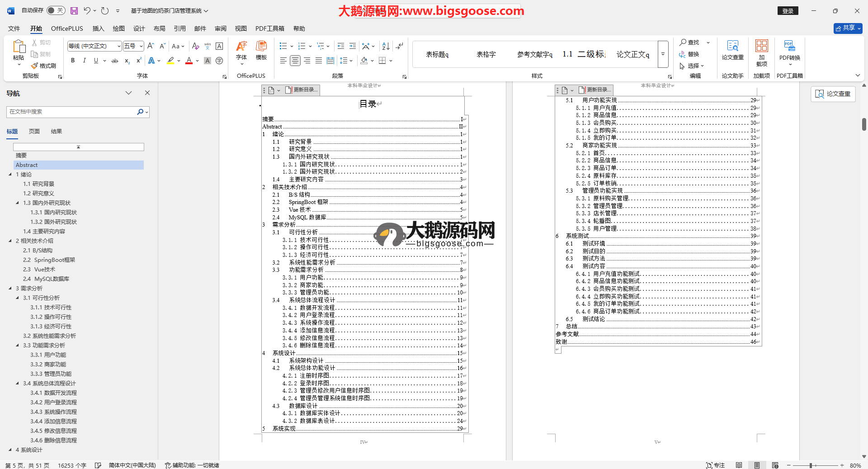The width and height of the screenshot is (868, 469).
Task: Open the 插入 ribbon tab
Action: (x=98, y=28)
